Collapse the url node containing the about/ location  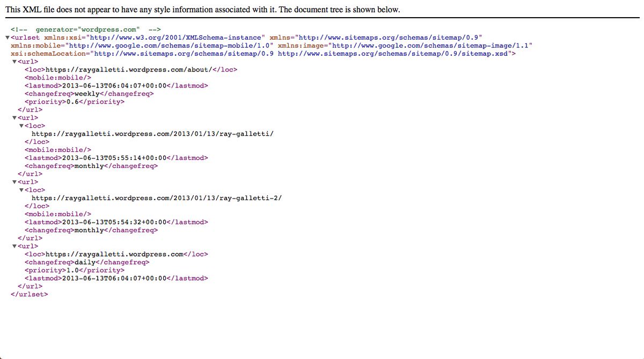tap(14, 62)
